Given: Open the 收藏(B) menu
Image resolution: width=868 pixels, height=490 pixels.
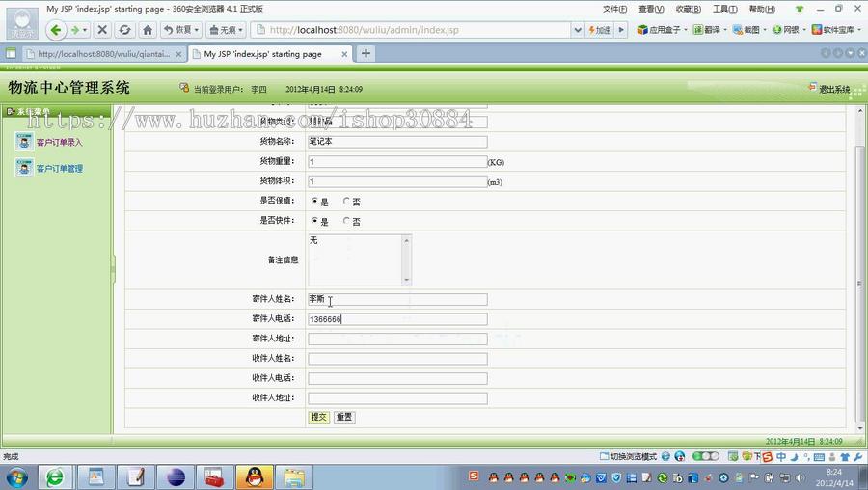Looking at the screenshot, I should [688, 9].
